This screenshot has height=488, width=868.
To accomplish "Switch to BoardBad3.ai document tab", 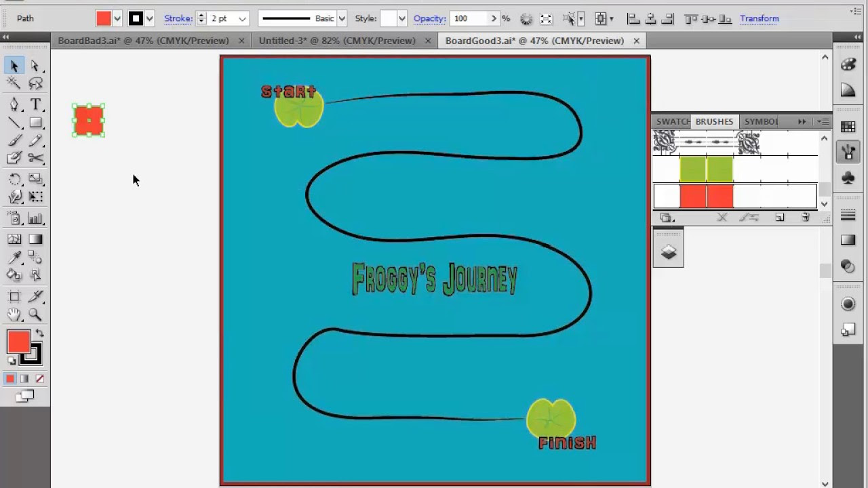I will point(143,41).
